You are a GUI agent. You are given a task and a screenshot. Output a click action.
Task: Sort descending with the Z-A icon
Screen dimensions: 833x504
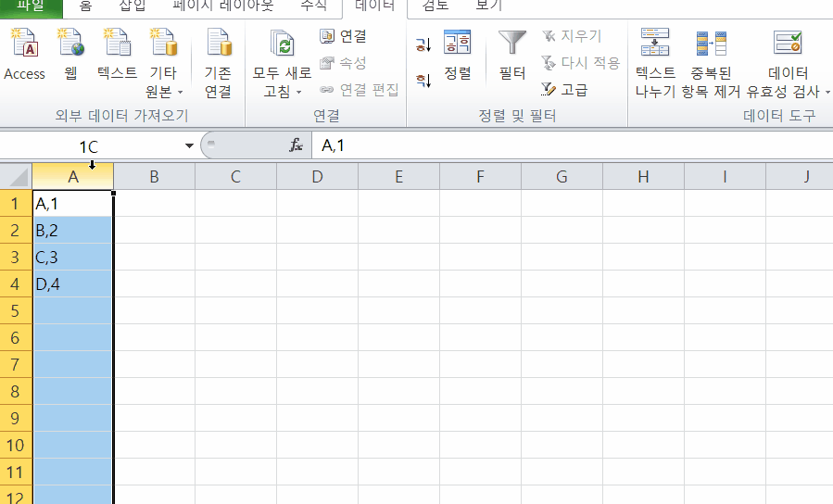pos(423,81)
